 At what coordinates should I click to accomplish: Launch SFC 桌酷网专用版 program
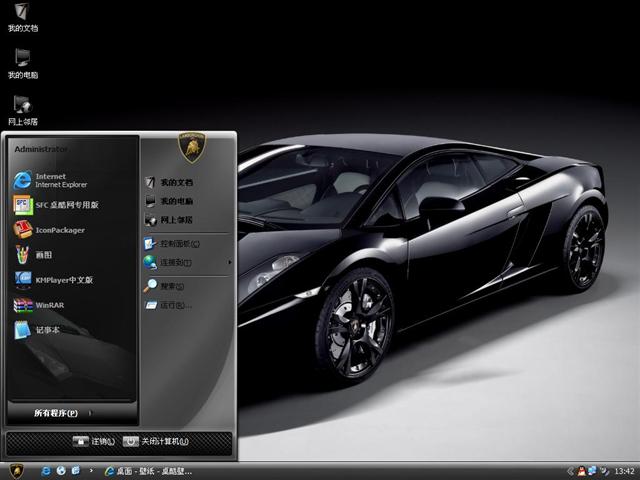(x=66, y=205)
